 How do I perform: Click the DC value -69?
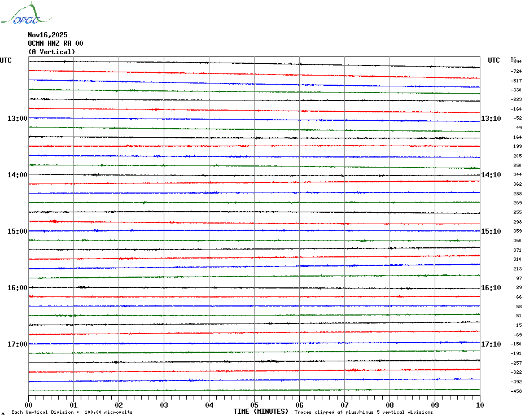pos(517,335)
